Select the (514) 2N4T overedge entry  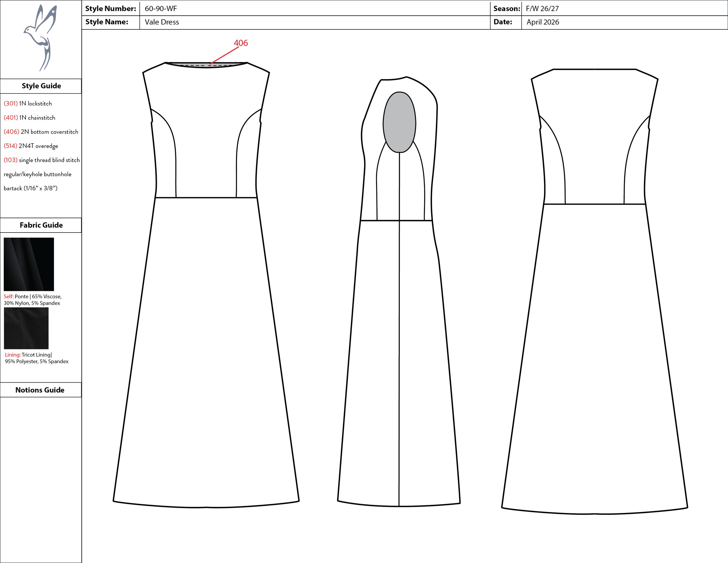pyautogui.click(x=31, y=146)
